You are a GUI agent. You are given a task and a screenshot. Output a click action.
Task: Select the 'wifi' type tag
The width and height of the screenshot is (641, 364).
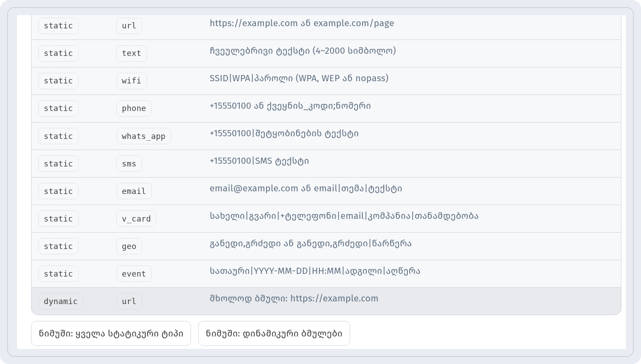point(131,81)
